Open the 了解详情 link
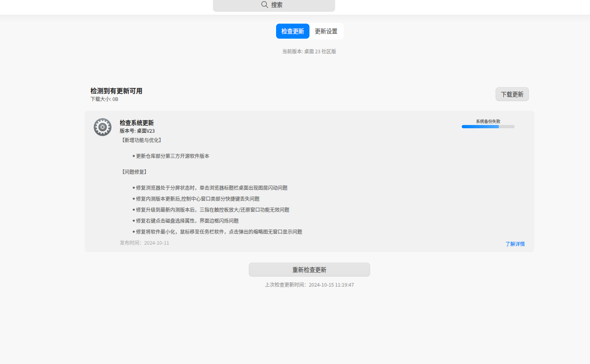The height and width of the screenshot is (364, 590). (x=515, y=244)
